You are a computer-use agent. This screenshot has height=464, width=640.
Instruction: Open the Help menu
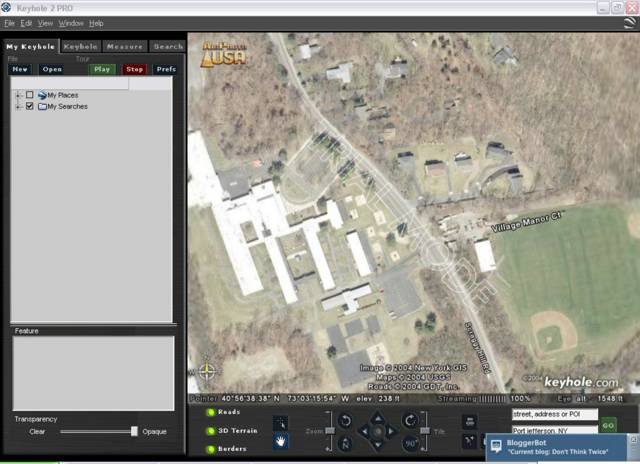(x=96, y=23)
